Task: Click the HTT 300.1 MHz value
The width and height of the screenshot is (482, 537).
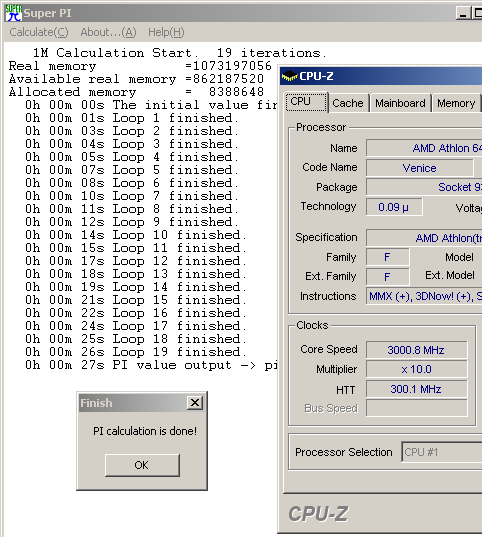Action: click(x=416, y=389)
